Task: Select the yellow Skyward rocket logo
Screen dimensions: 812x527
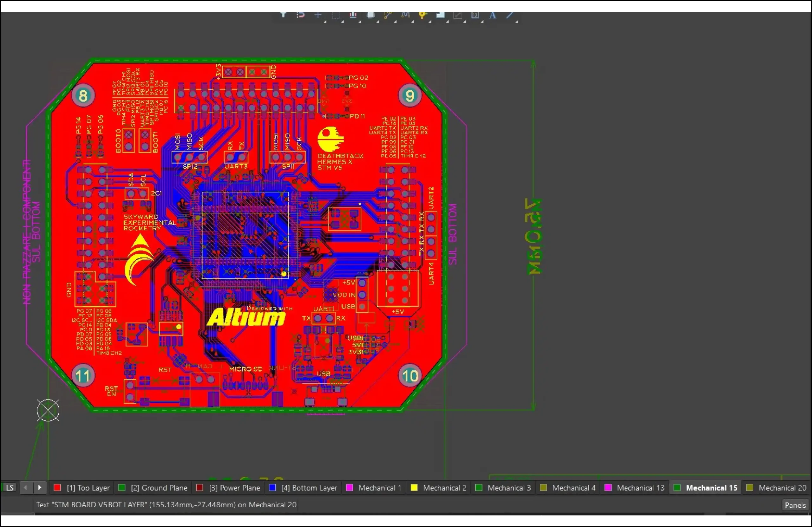Action: pos(139,260)
